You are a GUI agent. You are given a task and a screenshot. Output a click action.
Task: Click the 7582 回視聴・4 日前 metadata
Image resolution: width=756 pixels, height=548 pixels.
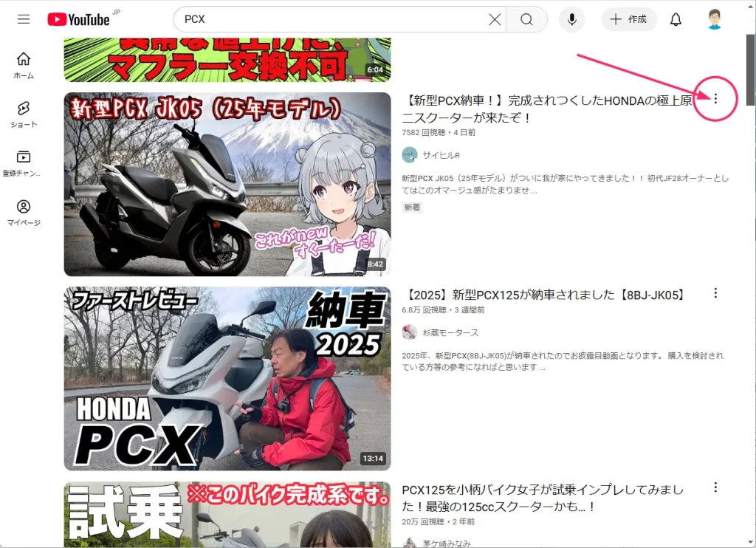[439, 132]
